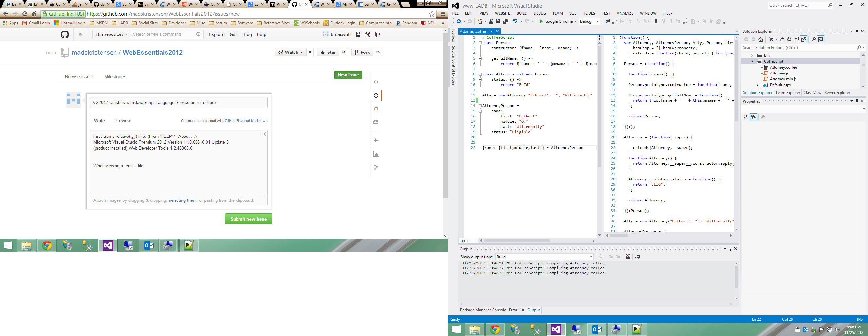Click Sync with Active Document icon in Solution Explorer
868x336 pixels.
pos(782,39)
